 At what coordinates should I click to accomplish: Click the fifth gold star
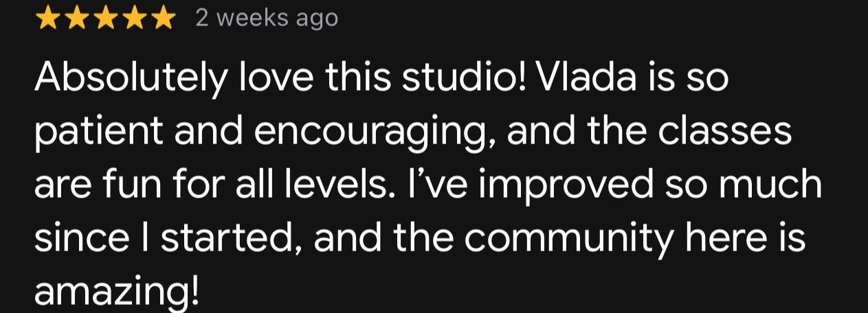point(163,19)
